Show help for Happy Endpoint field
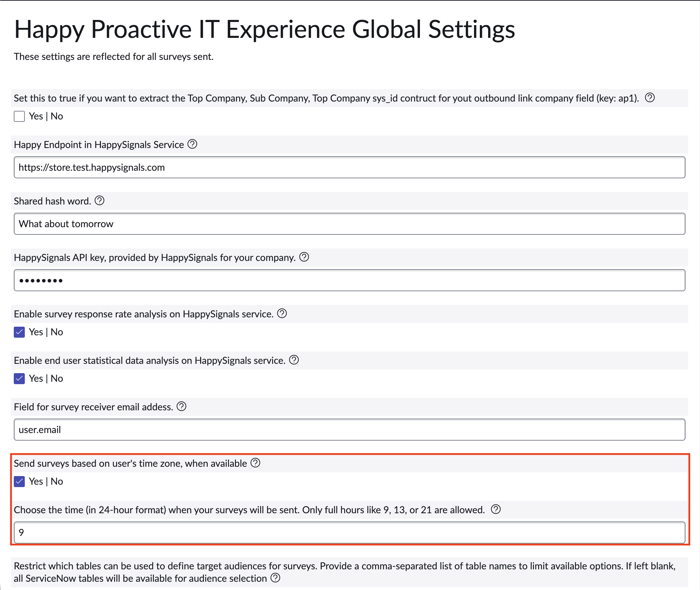Viewport: 700px width, 590px height. point(192,144)
